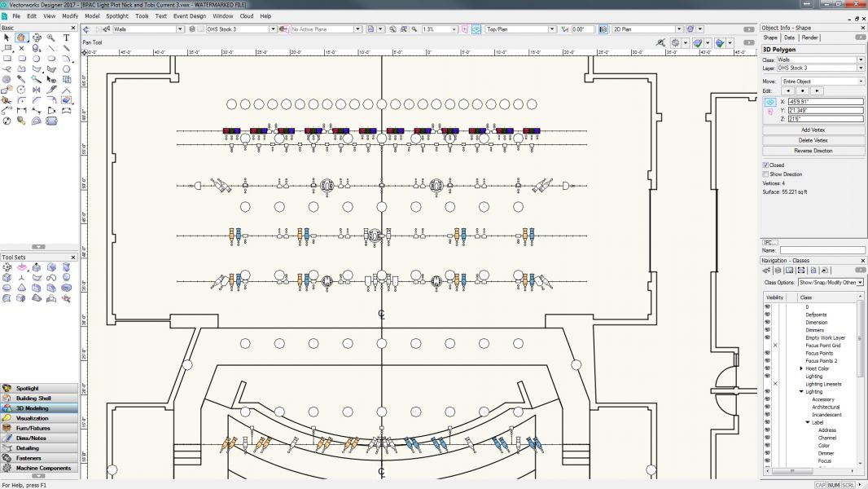Expand the Label class tree entry
The height and width of the screenshot is (489, 868).
[x=807, y=421]
